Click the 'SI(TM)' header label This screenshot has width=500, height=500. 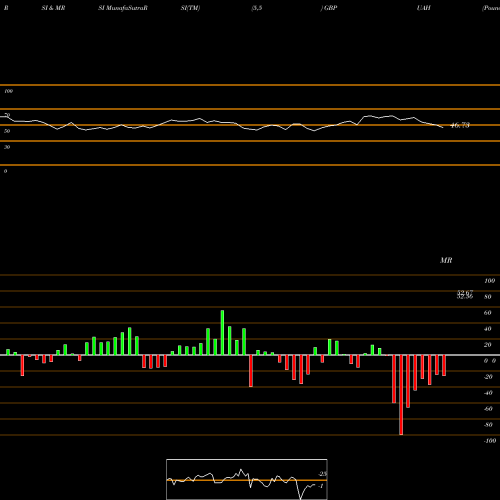tap(190, 8)
